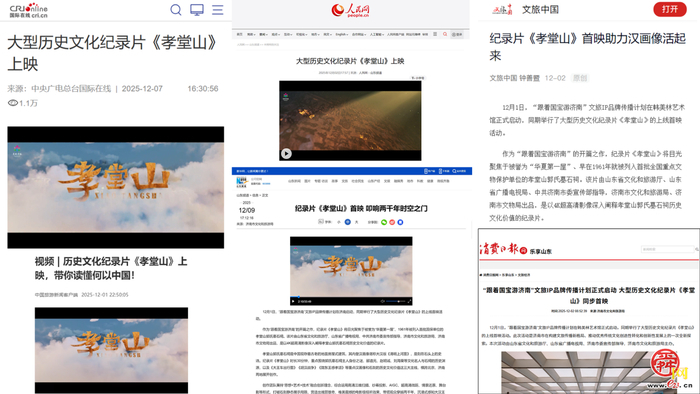Click the CRI Online logo
The width and height of the screenshot is (700, 394).
pos(29,10)
